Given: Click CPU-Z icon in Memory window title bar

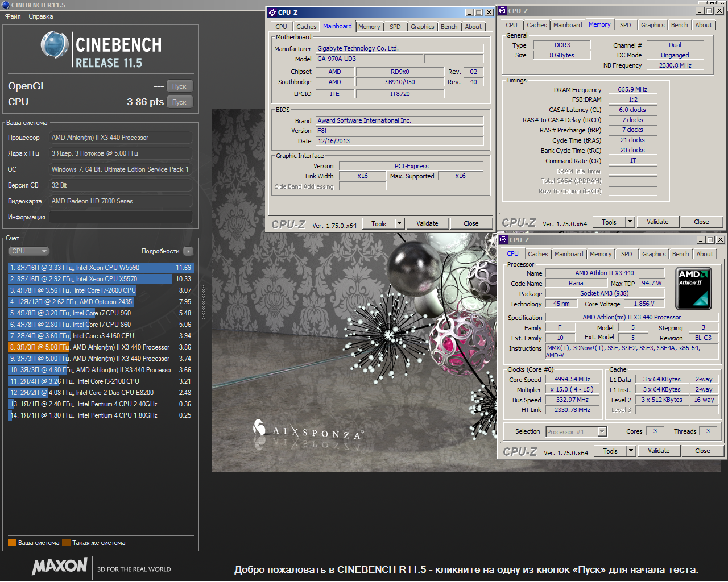Looking at the screenshot, I should (x=503, y=10).
